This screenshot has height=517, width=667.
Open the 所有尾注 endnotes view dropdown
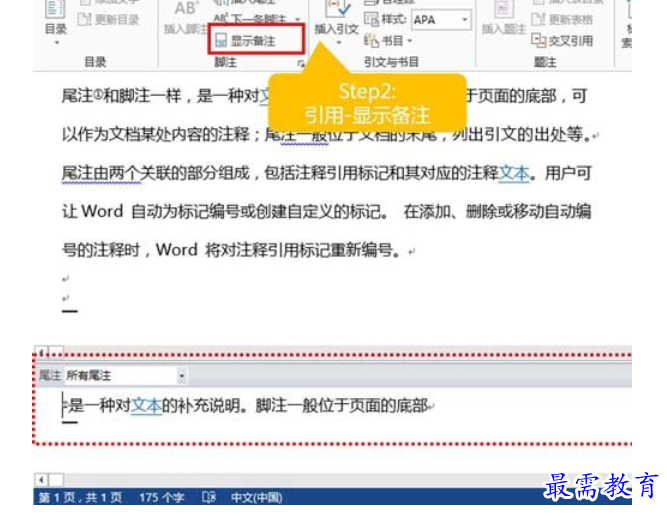point(182,376)
